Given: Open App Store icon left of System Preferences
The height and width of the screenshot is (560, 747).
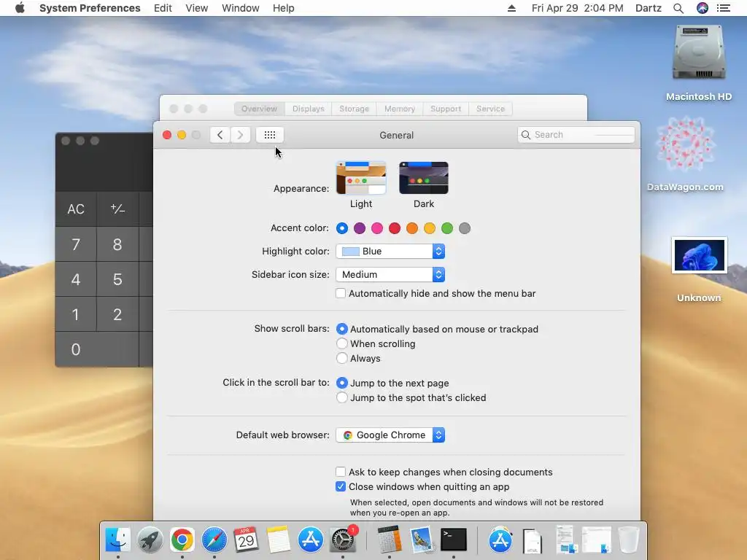Looking at the screenshot, I should [x=311, y=540].
